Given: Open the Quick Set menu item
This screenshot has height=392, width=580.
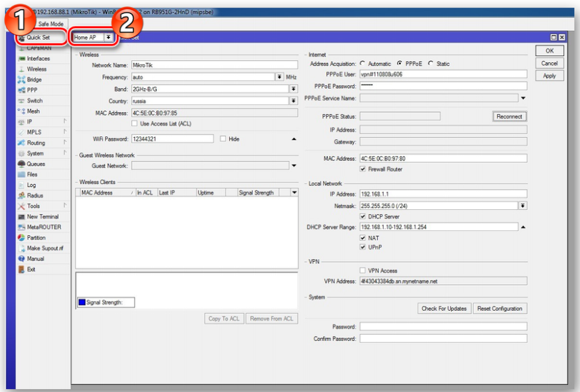Looking at the screenshot, I should [x=39, y=37].
